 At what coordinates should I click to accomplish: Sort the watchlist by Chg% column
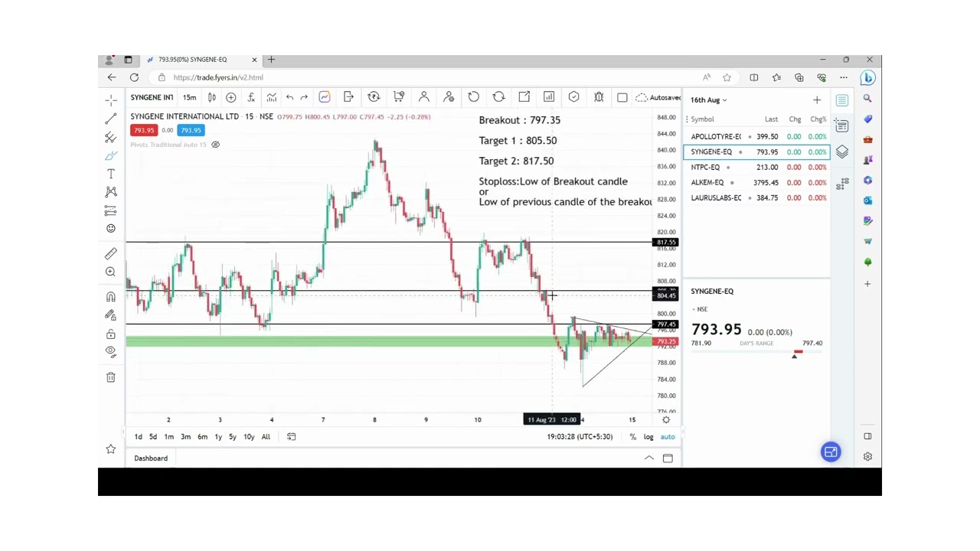(818, 119)
